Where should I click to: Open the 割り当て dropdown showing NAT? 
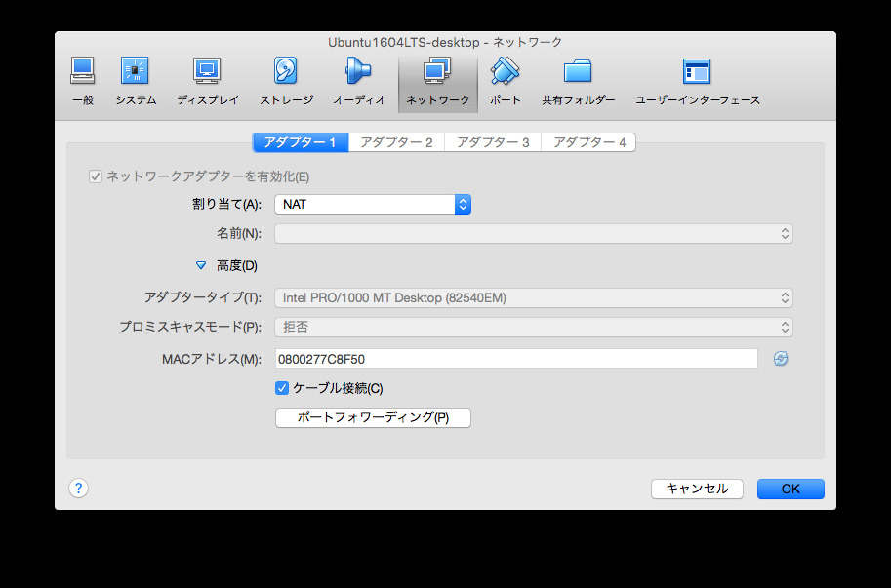(373, 205)
